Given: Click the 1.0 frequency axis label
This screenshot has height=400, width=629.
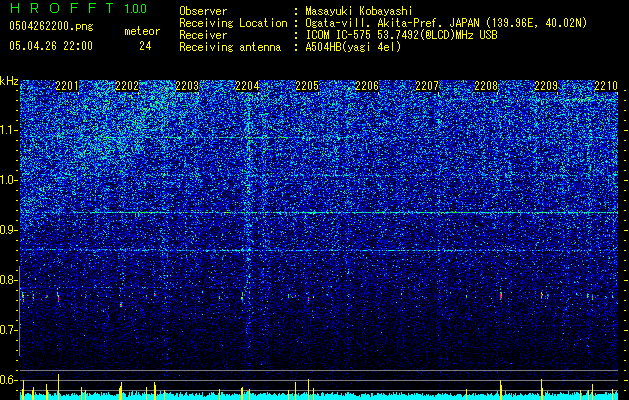Looking at the screenshot, I should pos(8,181).
